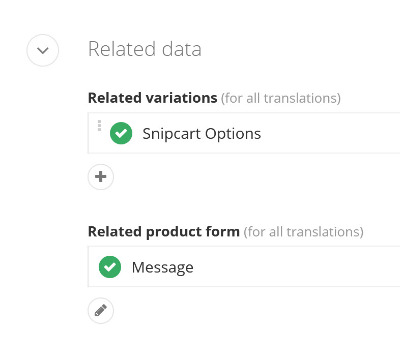Click translations hint next to Related variations

pyautogui.click(x=281, y=98)
